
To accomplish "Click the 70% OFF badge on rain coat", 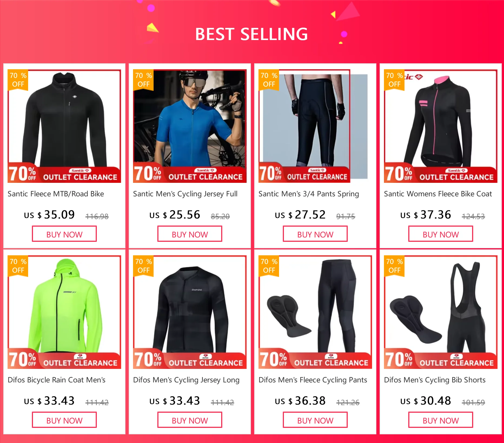I will 18,266.
